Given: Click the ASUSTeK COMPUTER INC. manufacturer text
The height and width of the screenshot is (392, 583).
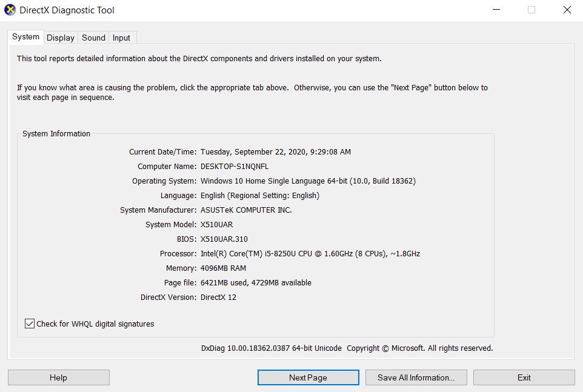Looking at the screenshot, I should tap(246, 210).
